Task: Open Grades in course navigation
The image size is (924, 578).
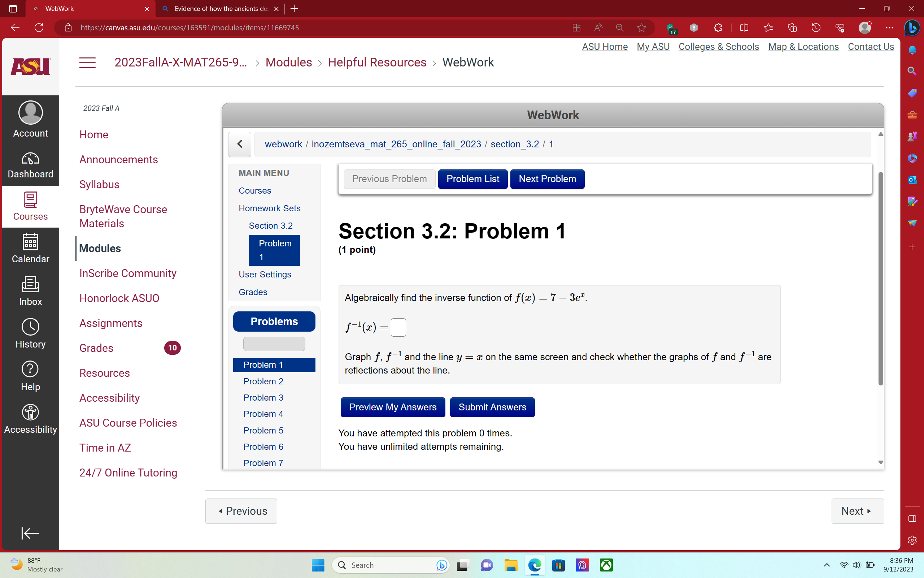Action: [96, 348]
